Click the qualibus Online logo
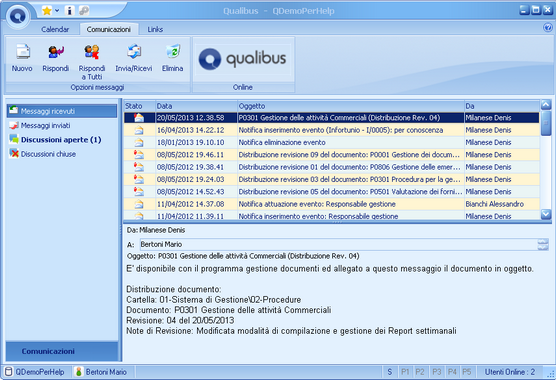The width and height of the screenshot is (556, 380). click(x=243, y=59)
